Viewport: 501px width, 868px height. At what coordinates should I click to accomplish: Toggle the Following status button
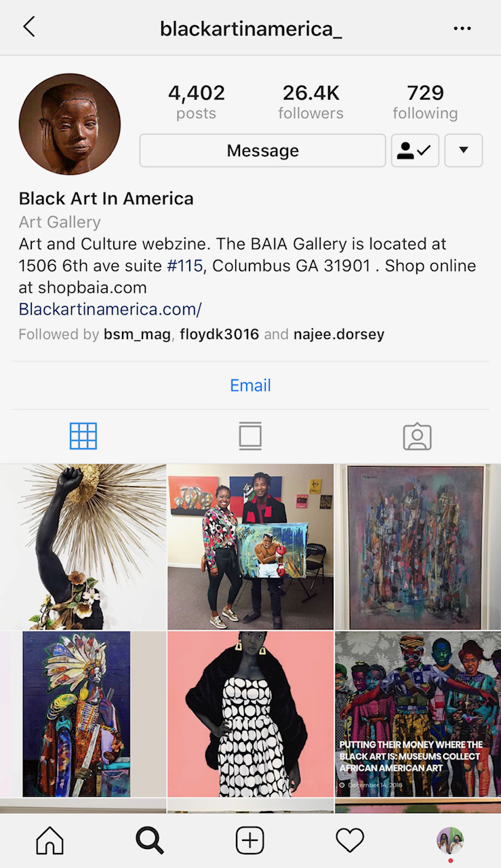pos(416,151)
